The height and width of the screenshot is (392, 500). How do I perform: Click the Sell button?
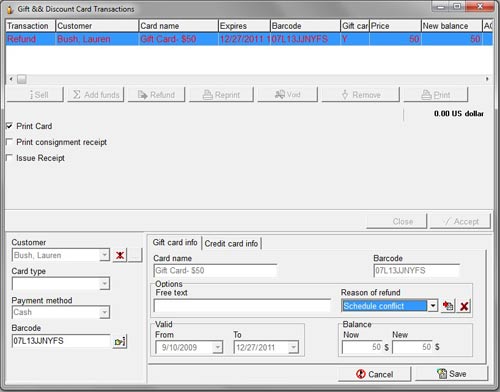[x=35, y=95]
